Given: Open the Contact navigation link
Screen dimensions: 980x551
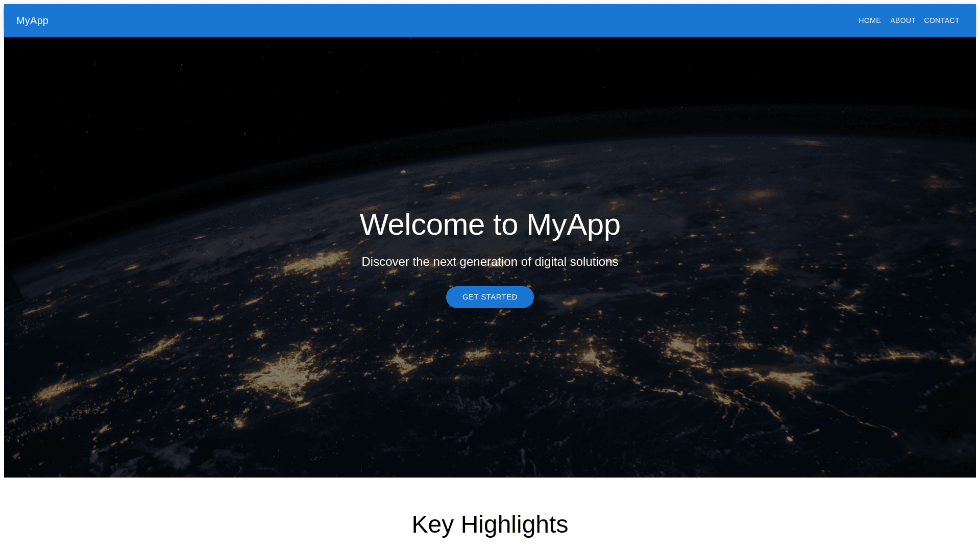Looking at the screenshot, I should pyautogui.click(x=941, y=20).
